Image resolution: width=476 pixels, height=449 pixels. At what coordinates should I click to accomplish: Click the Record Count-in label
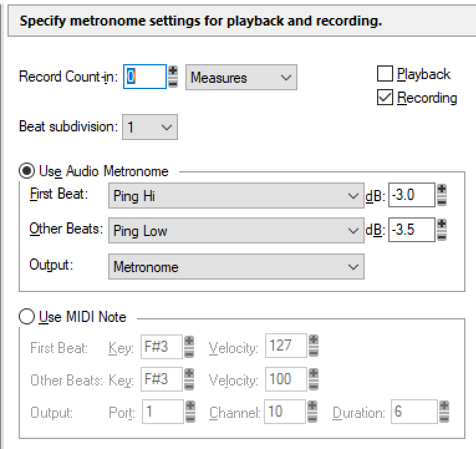tap(68, 76)
